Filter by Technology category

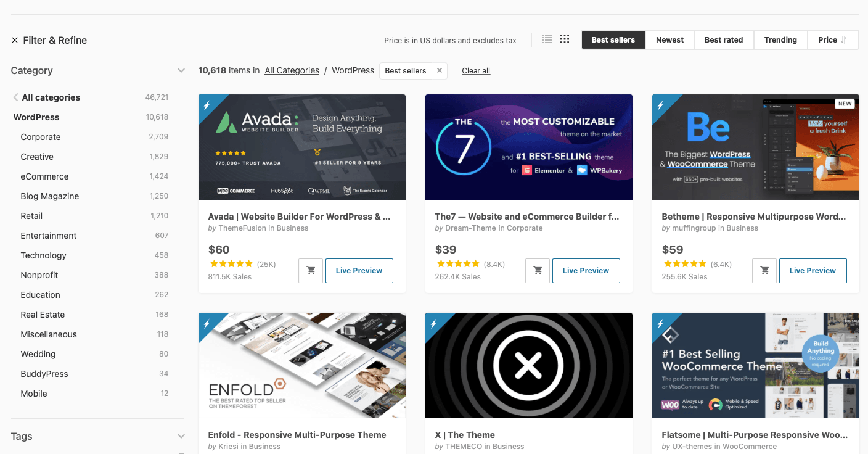[x=43, y=255]
